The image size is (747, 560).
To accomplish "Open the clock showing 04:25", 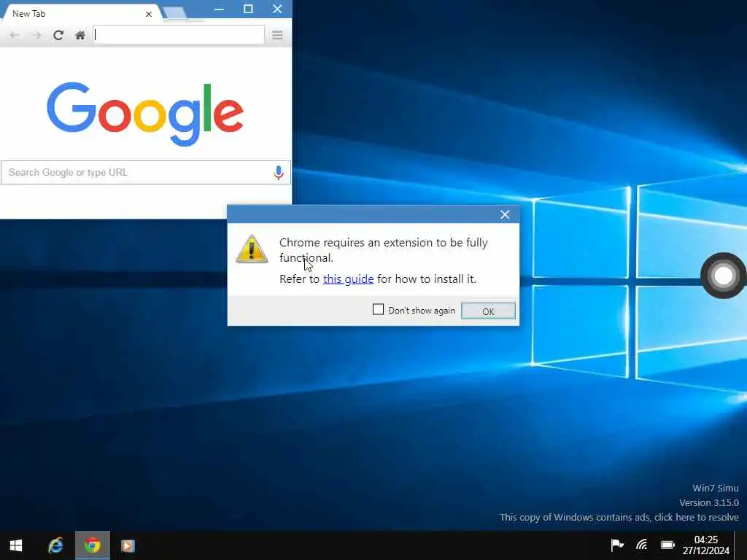I will click(705, 545).
